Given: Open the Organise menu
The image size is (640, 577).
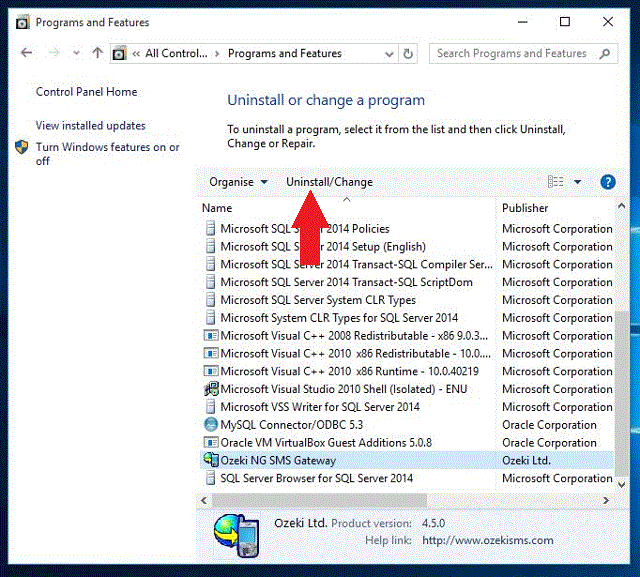Looking at the screenshot, I should coord(238,182).
